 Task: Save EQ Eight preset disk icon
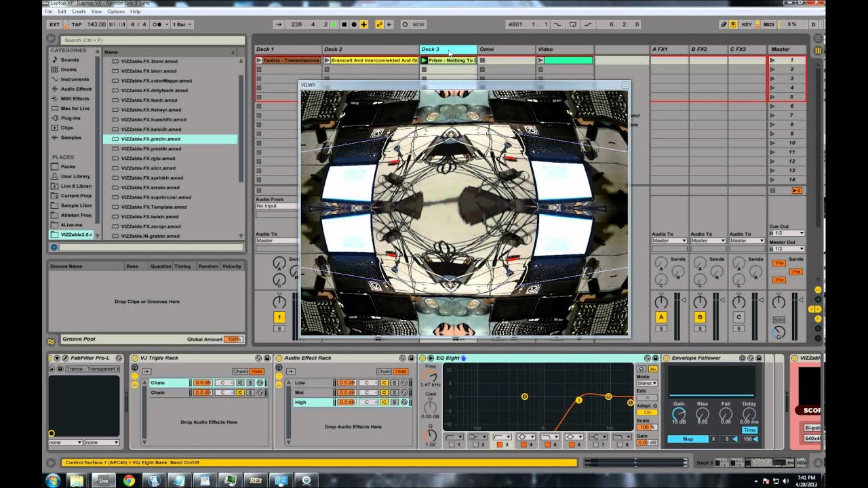pyautogui.click(x=656, y=358)
